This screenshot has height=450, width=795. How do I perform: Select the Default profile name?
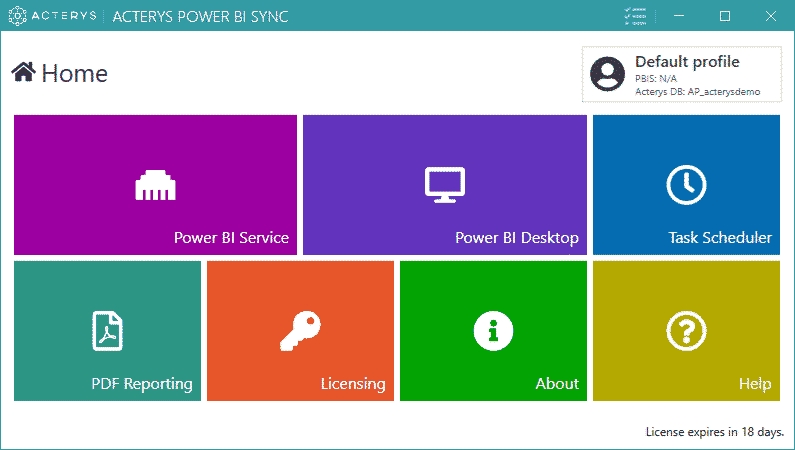pyautogui.click(x=687, y=62)
